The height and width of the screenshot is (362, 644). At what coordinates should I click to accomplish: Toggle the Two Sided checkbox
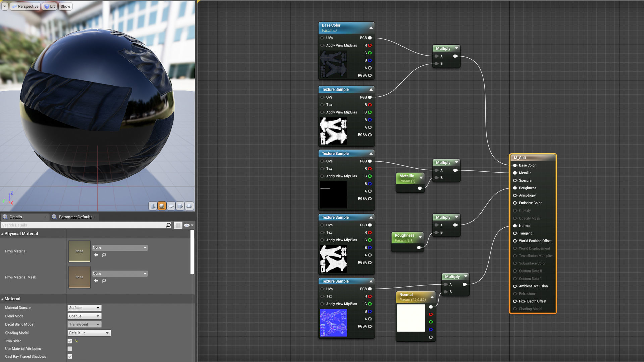pos(70,341)
